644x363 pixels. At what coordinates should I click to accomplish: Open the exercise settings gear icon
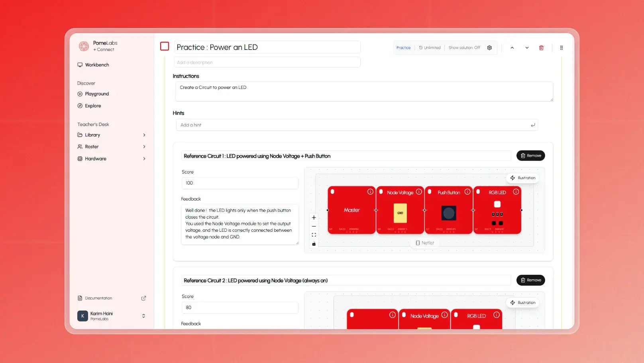coord(489,48)
